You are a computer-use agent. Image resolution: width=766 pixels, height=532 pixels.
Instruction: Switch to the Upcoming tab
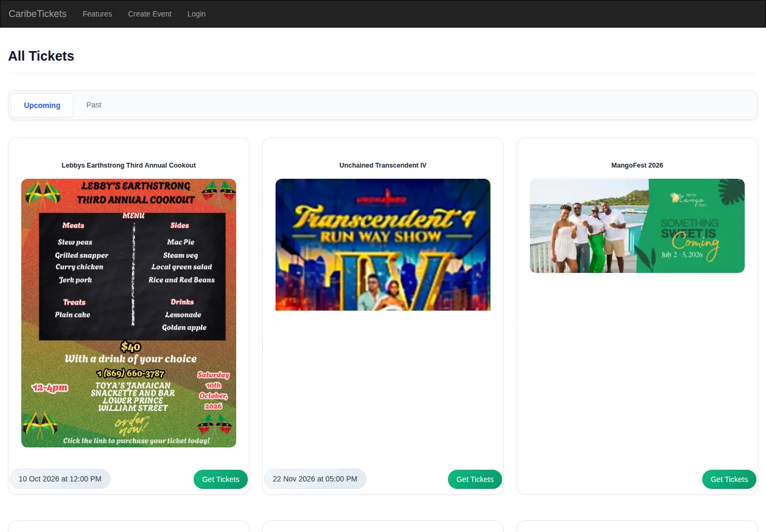(x=42, y=105)
